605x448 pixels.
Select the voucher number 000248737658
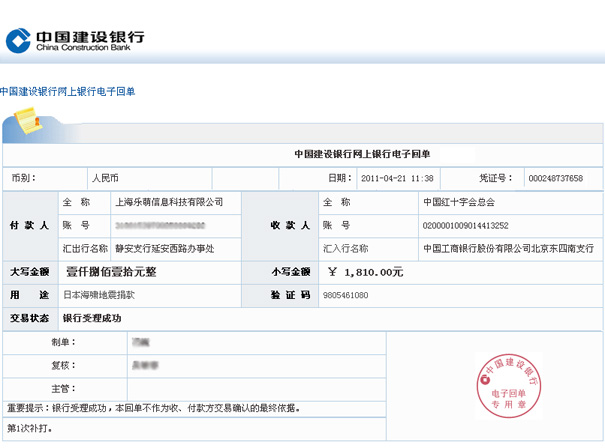click(556, 179)
